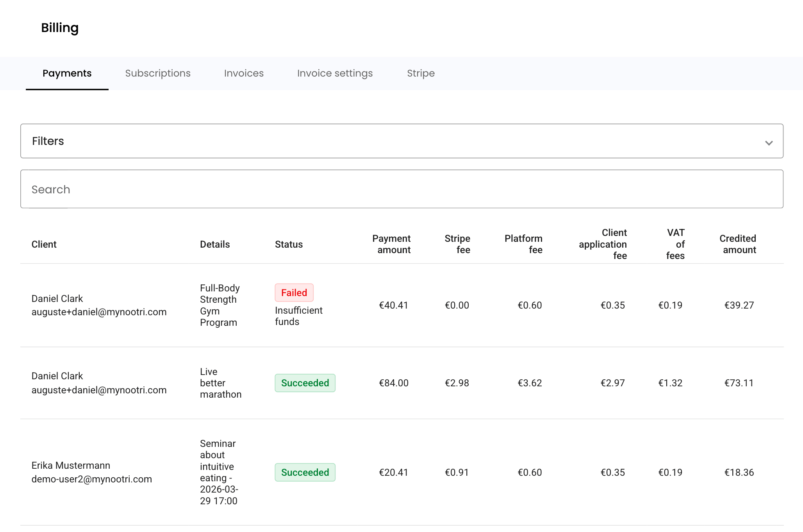Click the Client column header
This screenshot has height=532, width=803.
click(x=44, y=245)
